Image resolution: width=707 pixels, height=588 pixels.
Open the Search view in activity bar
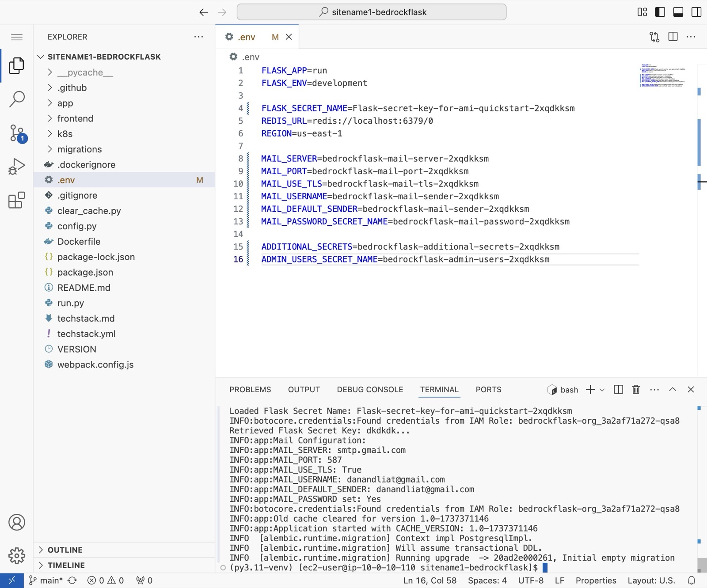(x=17, y=99)
